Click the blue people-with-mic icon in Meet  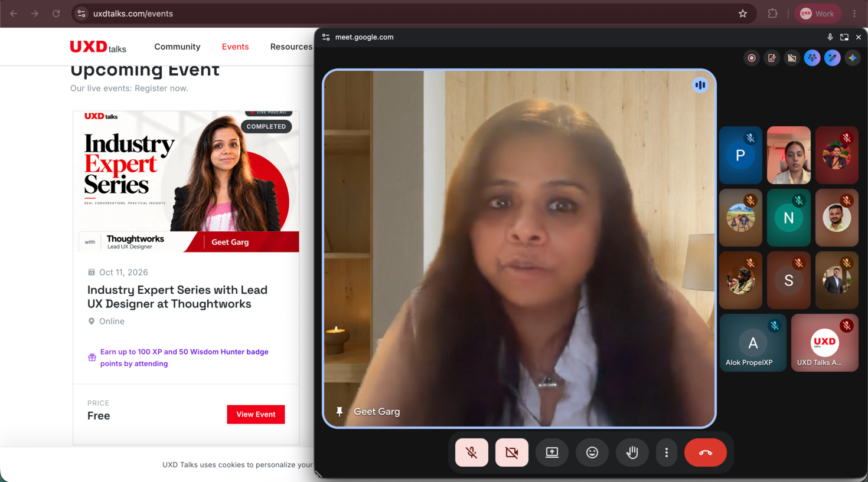point(812,58)
